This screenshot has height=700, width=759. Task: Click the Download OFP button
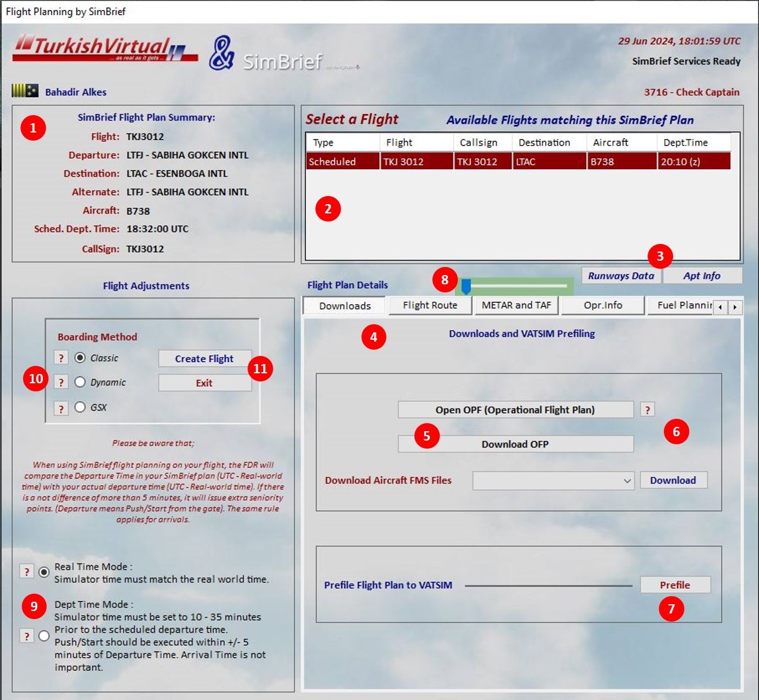click(515, 444)
